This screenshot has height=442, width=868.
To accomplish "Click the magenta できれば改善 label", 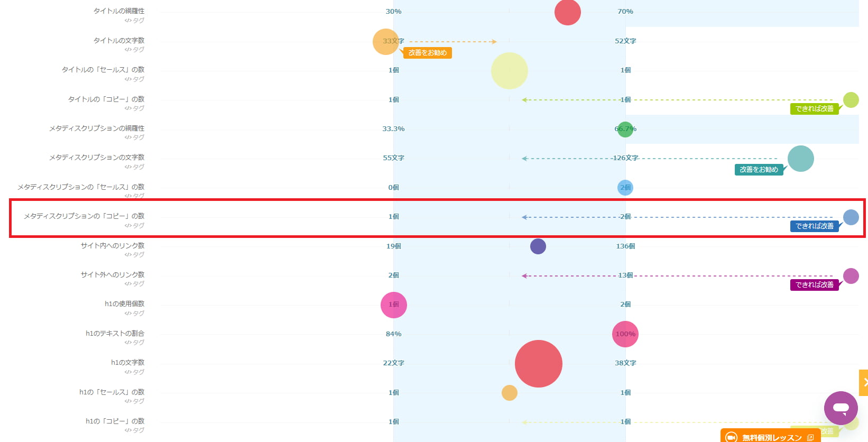I will tap(814, 285).
